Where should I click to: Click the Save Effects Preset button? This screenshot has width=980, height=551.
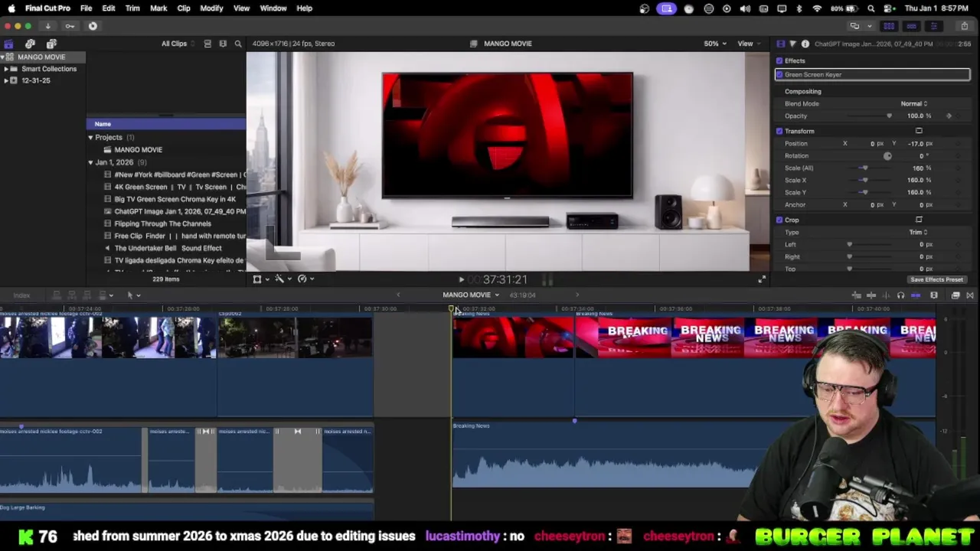coord(936,279)
